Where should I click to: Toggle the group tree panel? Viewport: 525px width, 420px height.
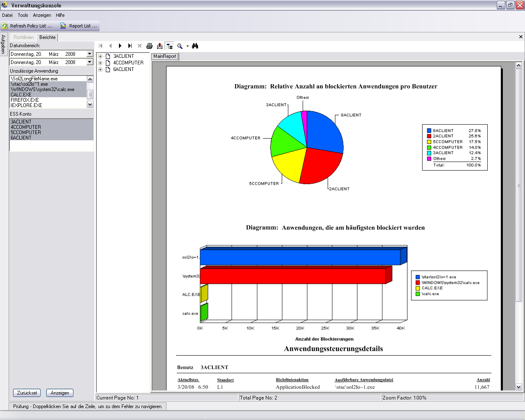tap(169, 46)
